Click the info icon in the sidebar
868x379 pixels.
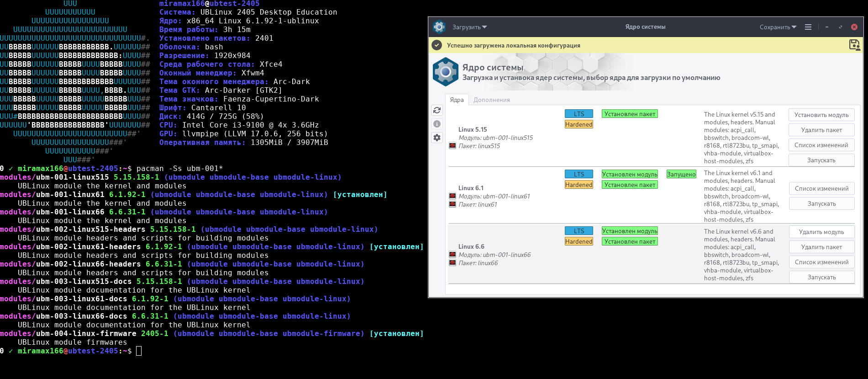click(437, 124)
